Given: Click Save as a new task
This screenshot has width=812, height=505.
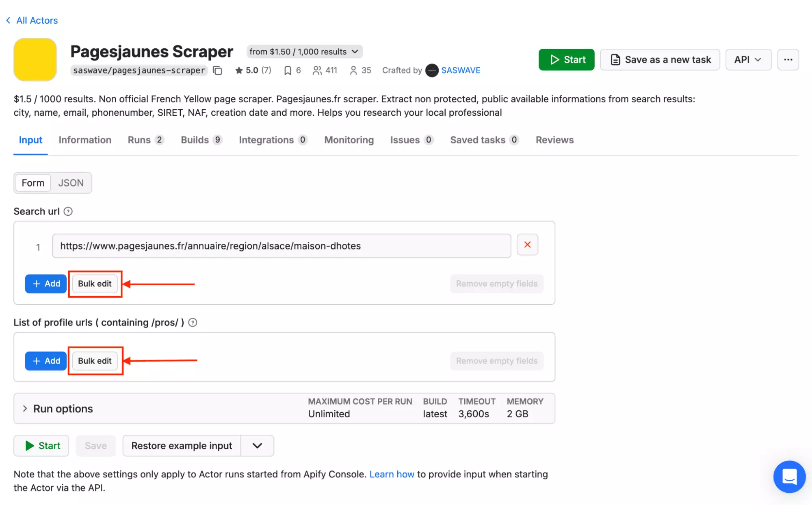Looking at the screenshot, I should pos(660,60).
